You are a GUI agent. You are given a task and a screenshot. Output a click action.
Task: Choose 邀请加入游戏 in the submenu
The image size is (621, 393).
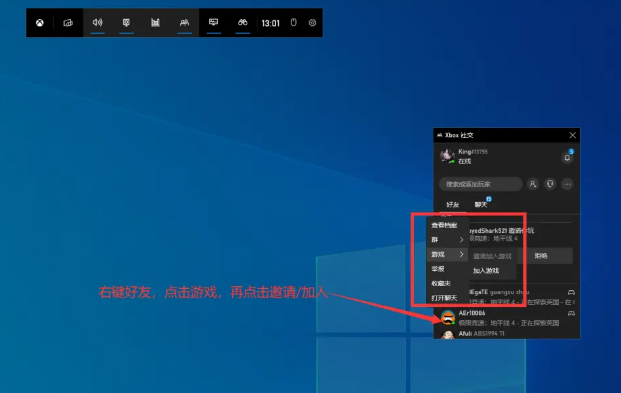click(492, 256)
